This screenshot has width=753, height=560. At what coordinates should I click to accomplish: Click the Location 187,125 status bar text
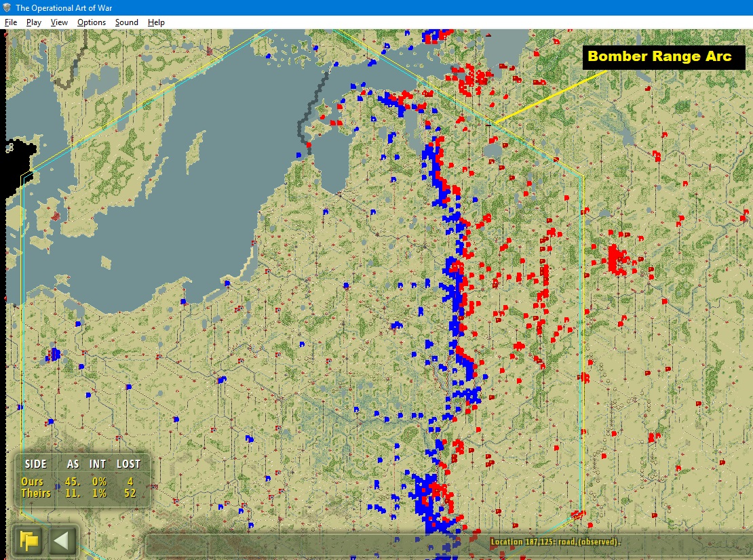(554, 542)
